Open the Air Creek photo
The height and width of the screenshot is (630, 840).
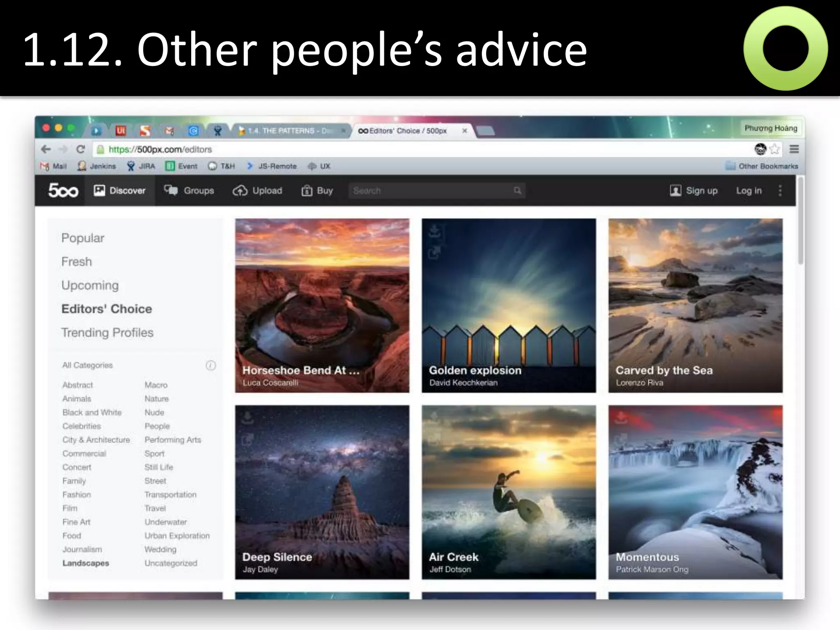point(509,492)
